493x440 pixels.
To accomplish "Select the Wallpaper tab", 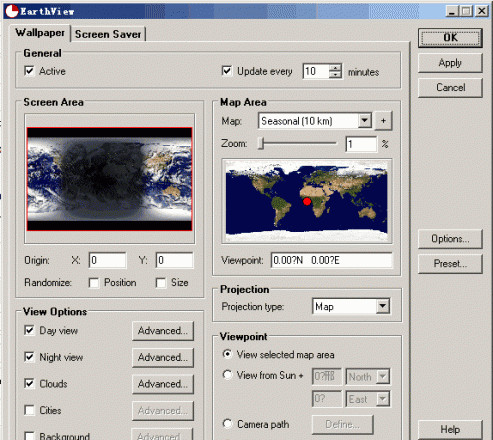I will tap(40, 33).
